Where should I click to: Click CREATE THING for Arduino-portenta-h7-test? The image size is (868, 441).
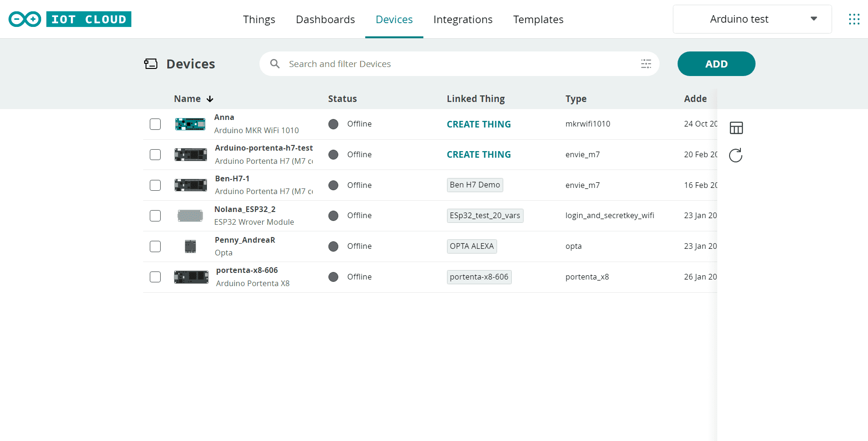pos(479,155)
